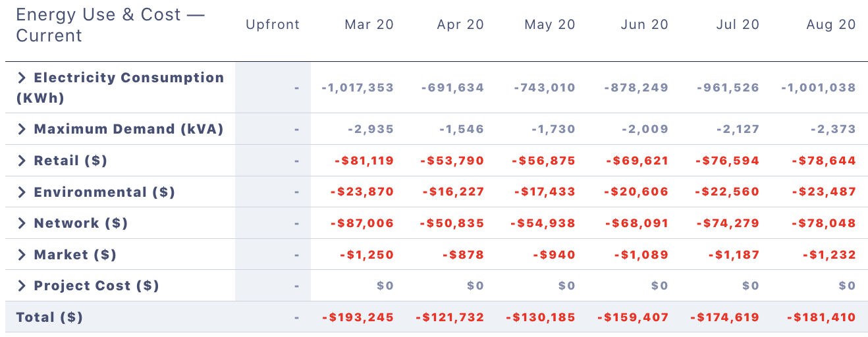Select the Jun 20 column header
Viewport: 868px width, 337px height.
coord(645,25)
